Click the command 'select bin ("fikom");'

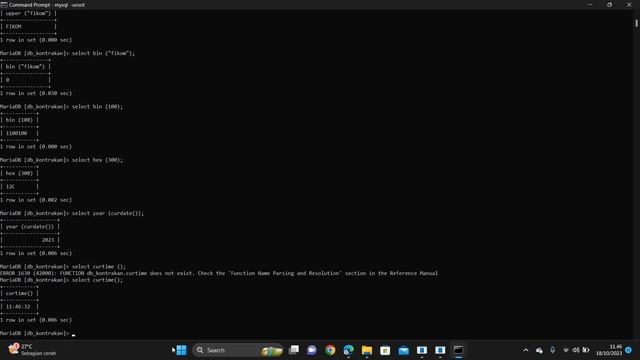(103, 53)
